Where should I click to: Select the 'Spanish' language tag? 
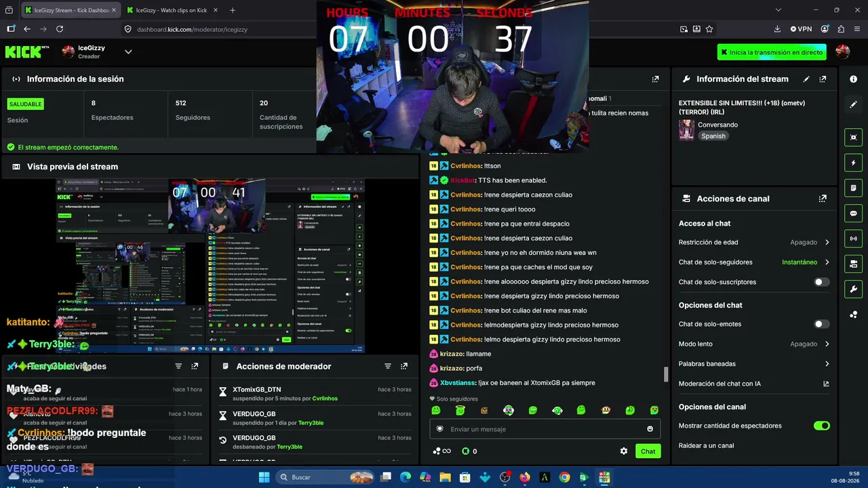click(713, 136)
